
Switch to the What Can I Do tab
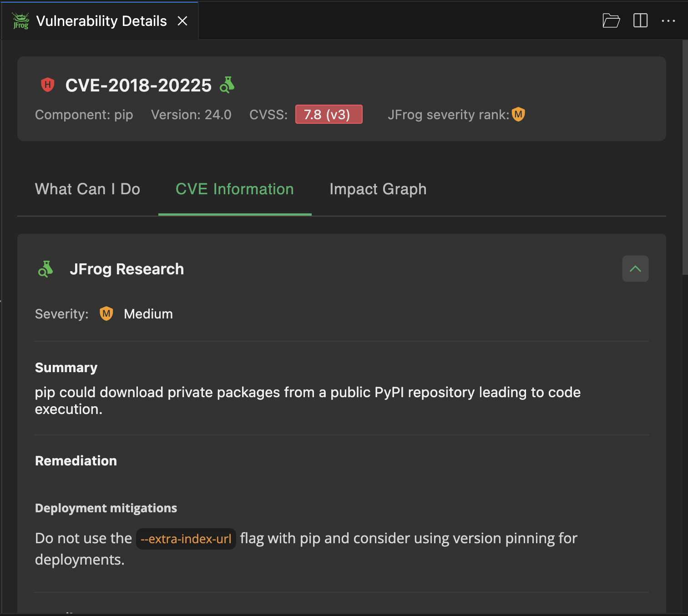pos(87,189)
